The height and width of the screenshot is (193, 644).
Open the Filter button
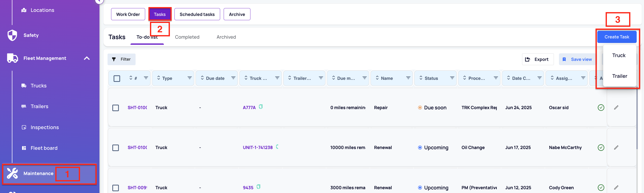pos(121,59)
